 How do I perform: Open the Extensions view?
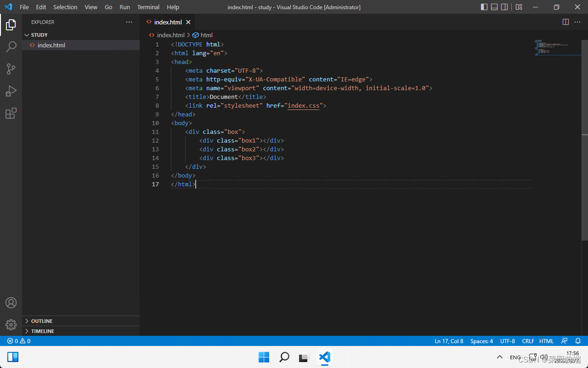pos(11,113)
